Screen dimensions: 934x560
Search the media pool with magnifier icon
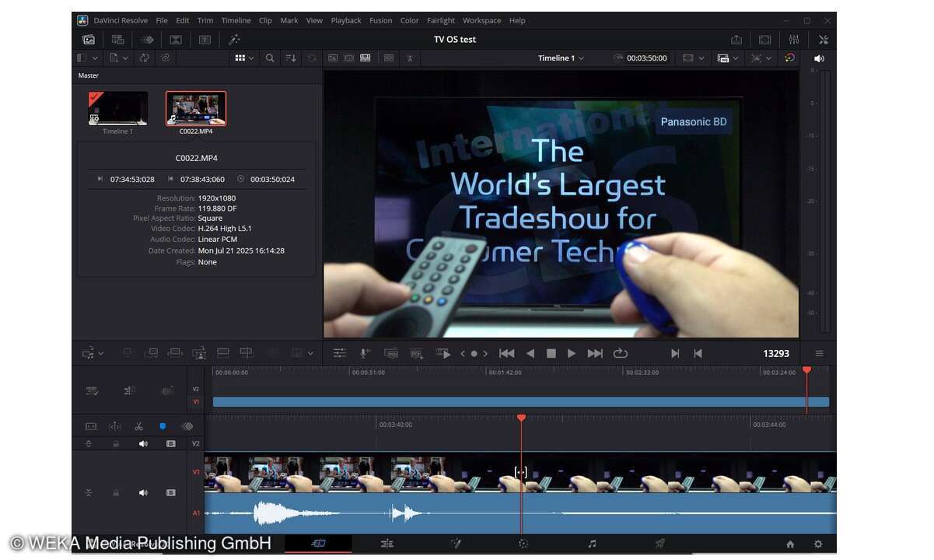pyautogui.click(x=270, y=58)
